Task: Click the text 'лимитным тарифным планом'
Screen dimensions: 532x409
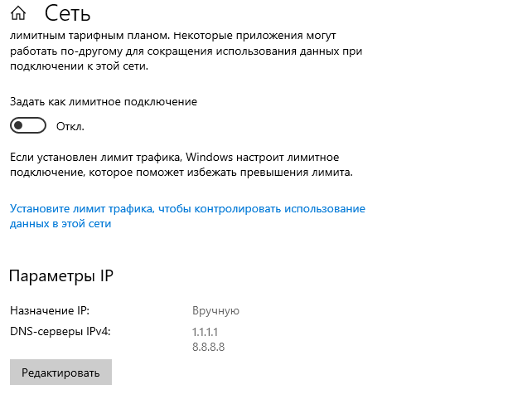Action: coord(79,37)
